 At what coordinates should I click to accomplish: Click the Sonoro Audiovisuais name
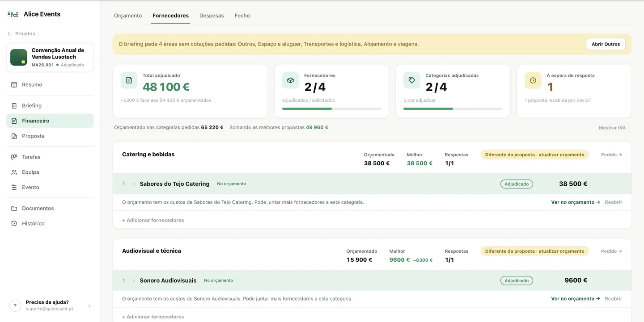coord(168,280)
